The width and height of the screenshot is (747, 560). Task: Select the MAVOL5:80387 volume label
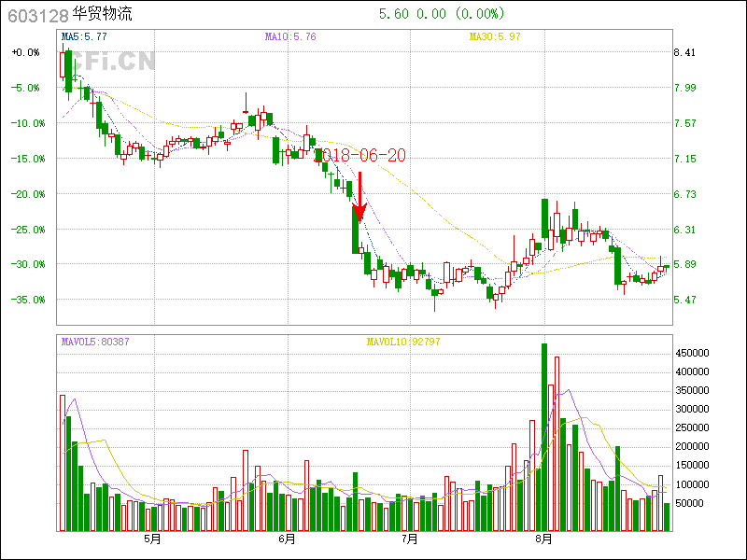pos(95,342)
